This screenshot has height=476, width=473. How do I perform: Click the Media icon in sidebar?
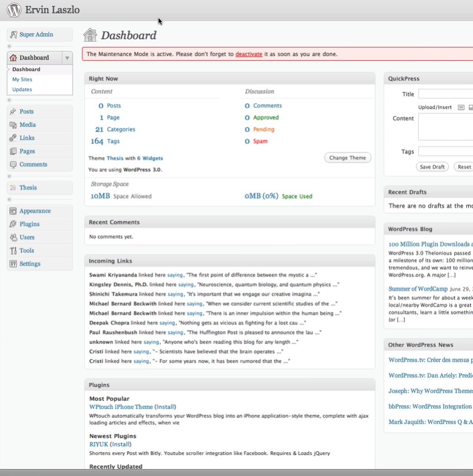click(x=13, y=125)
